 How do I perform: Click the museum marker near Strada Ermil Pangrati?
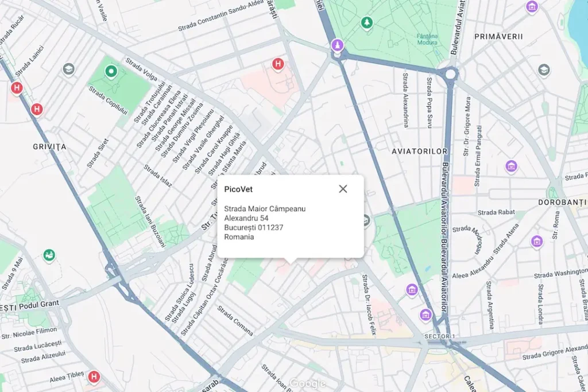pyautogui.click(x=511, y=166)
